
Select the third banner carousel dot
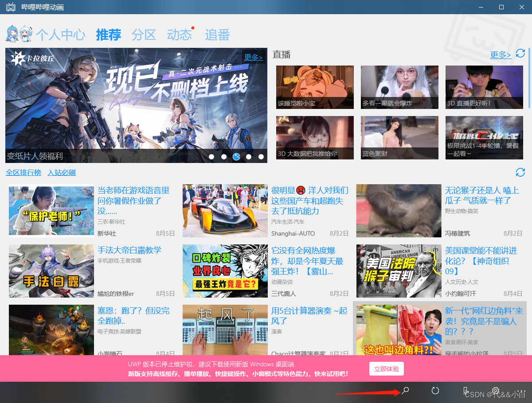pyautogui.click(x=236, y=157)
